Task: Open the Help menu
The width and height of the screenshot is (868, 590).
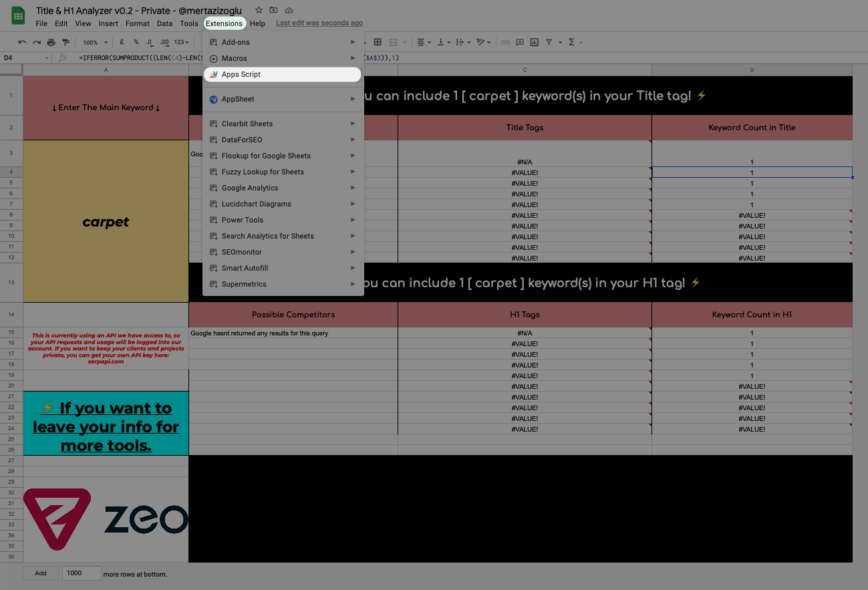Action: pos(258,23)
